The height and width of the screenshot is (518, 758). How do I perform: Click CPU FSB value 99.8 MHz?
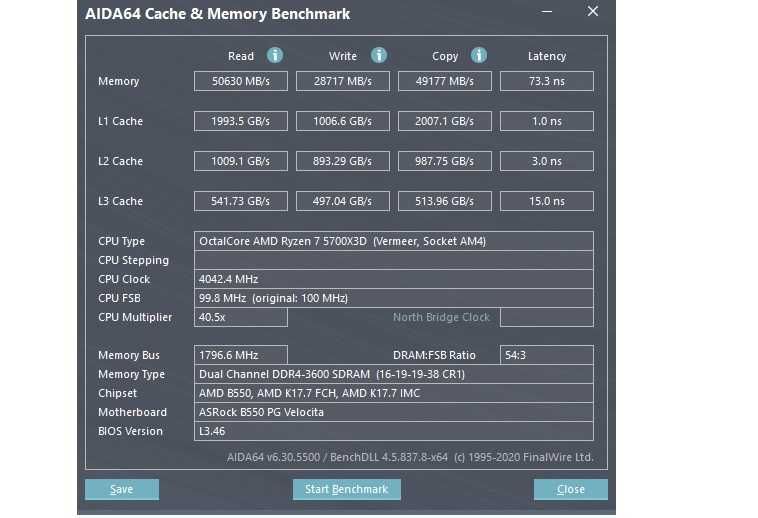pos(394,299)
